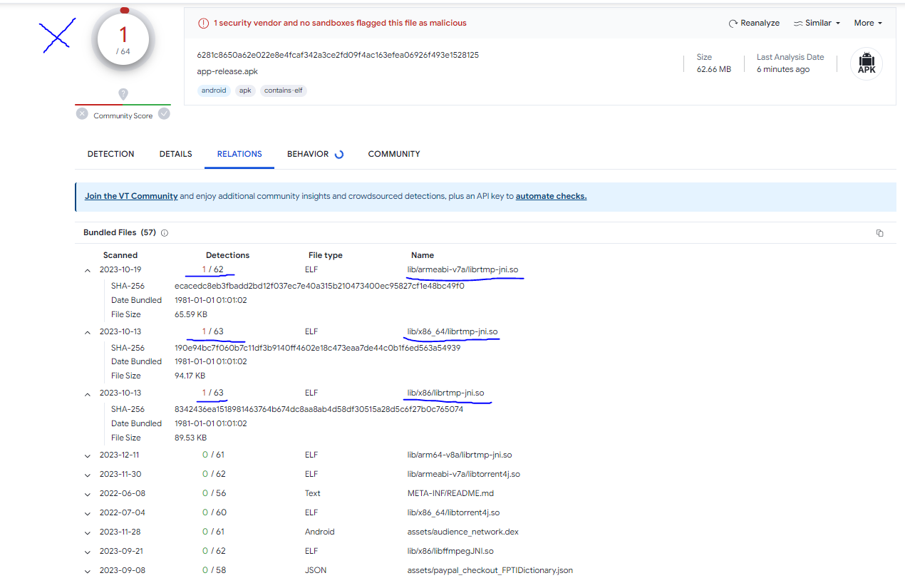Select the RELATIONS tab

(239, 154)
